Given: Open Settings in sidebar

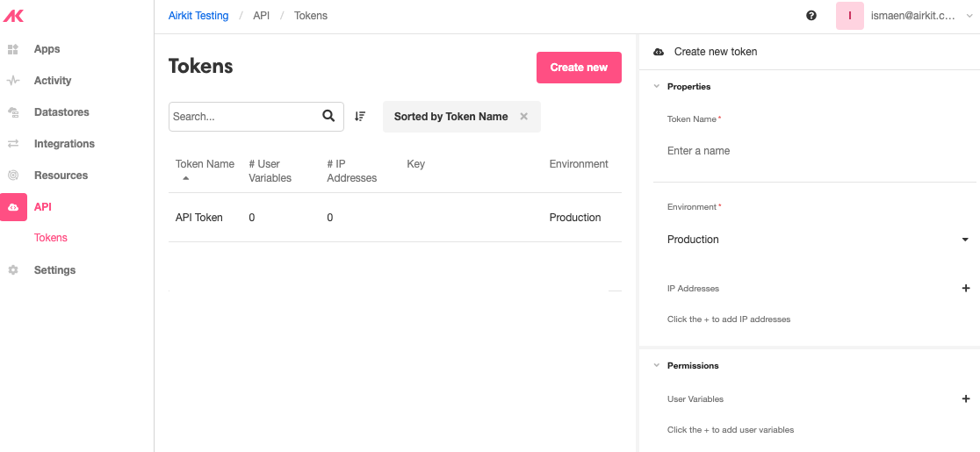Looking at the screenshot, I should 54,269.
